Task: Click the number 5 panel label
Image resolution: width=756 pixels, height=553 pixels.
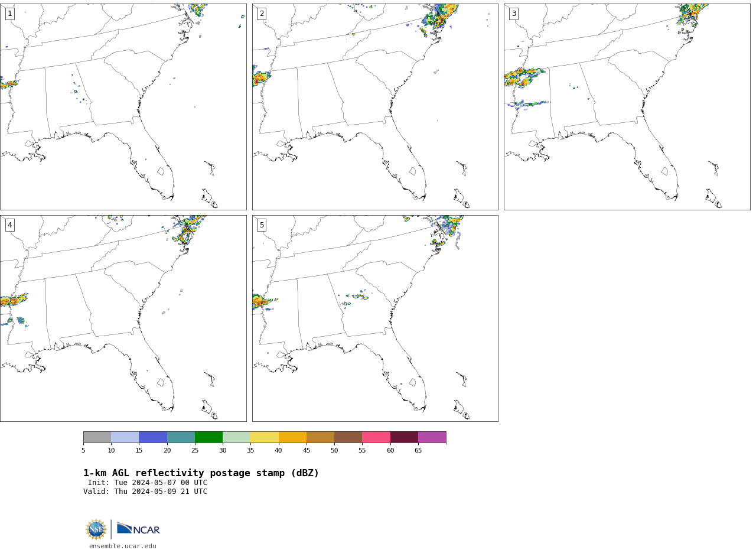Action: 262,225
